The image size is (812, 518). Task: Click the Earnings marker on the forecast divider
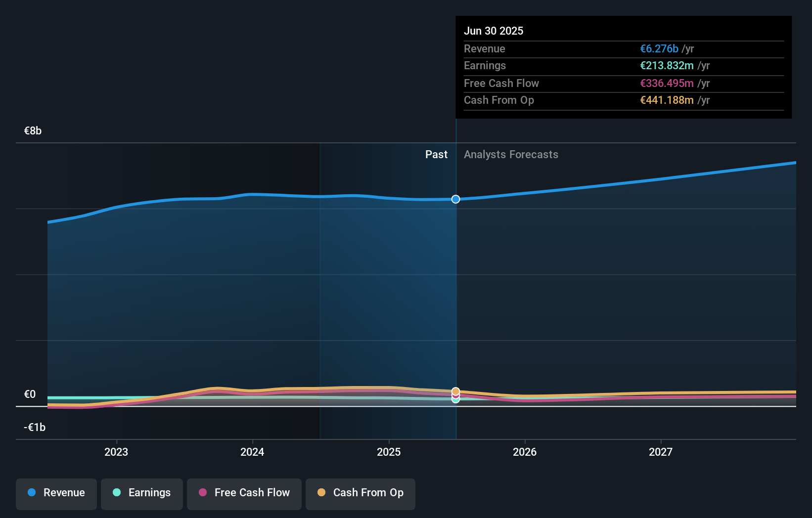tap(455, 399)
